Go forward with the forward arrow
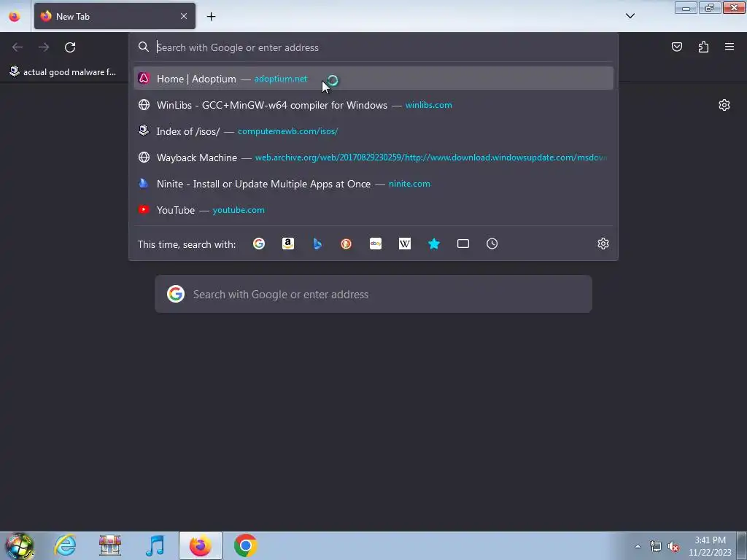 [44, 47]
